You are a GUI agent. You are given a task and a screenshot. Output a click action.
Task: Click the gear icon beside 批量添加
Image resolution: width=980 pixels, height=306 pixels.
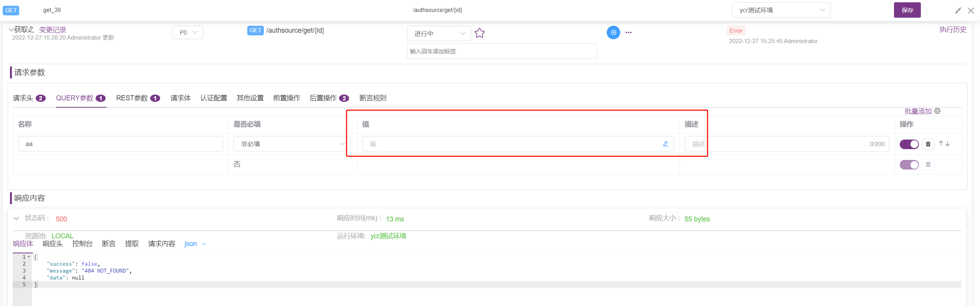point(937,111)
